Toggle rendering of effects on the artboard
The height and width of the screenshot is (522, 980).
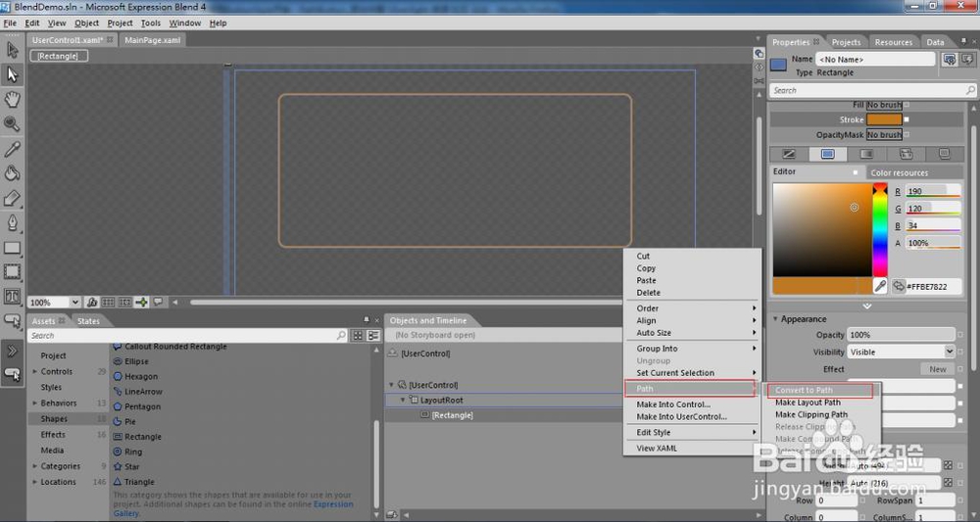pyautogui.click(x=92, y=303)
